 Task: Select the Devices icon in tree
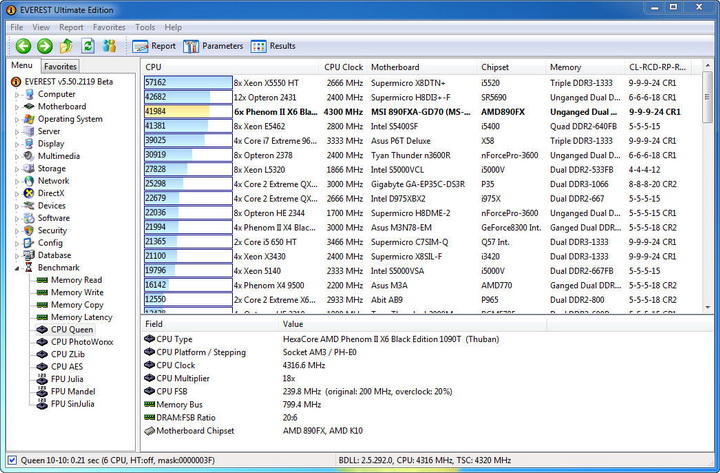coord(29,205)
